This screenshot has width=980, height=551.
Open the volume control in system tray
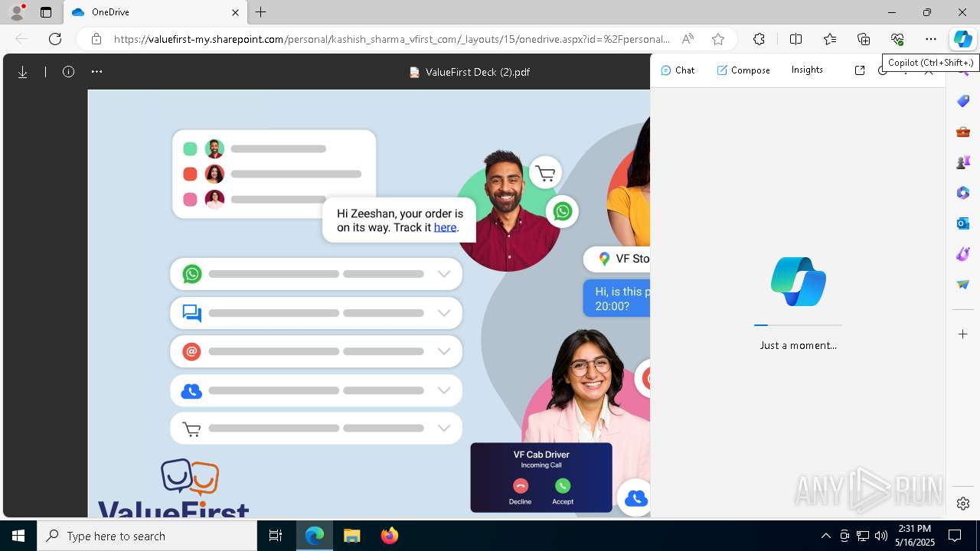pos(881,536)
